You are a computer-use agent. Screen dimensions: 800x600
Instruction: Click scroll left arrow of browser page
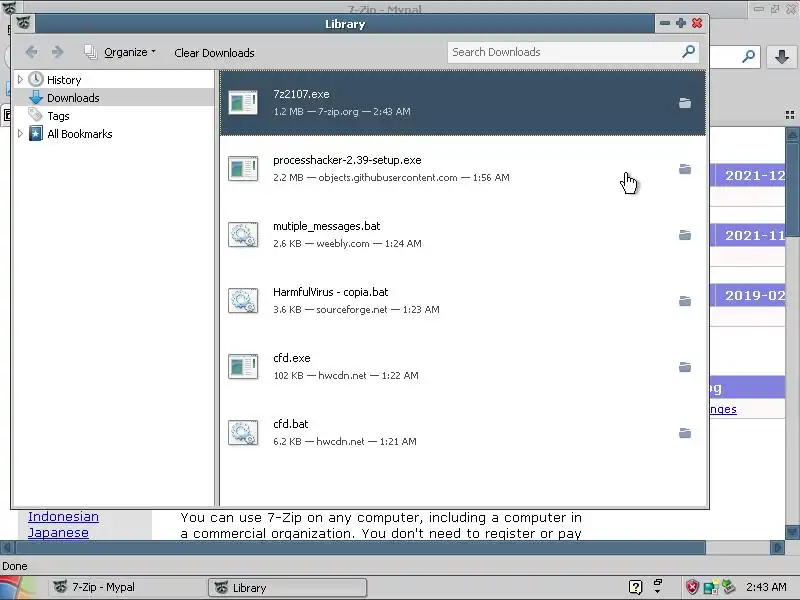pyautogui.click(x=7, y=548)
